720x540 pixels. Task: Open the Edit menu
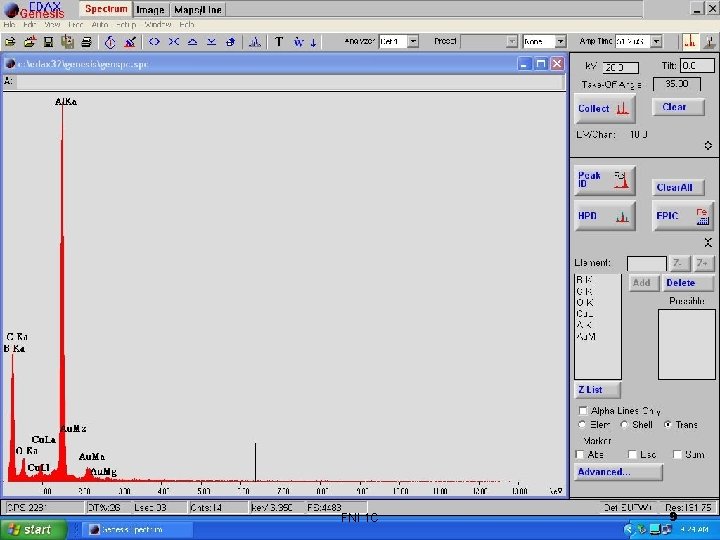click(29, 24)
